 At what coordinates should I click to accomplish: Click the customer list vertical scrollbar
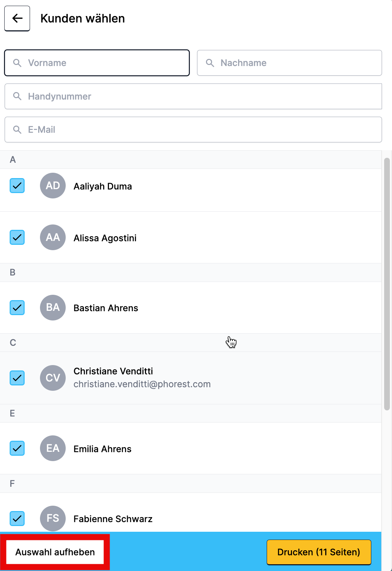387,284
